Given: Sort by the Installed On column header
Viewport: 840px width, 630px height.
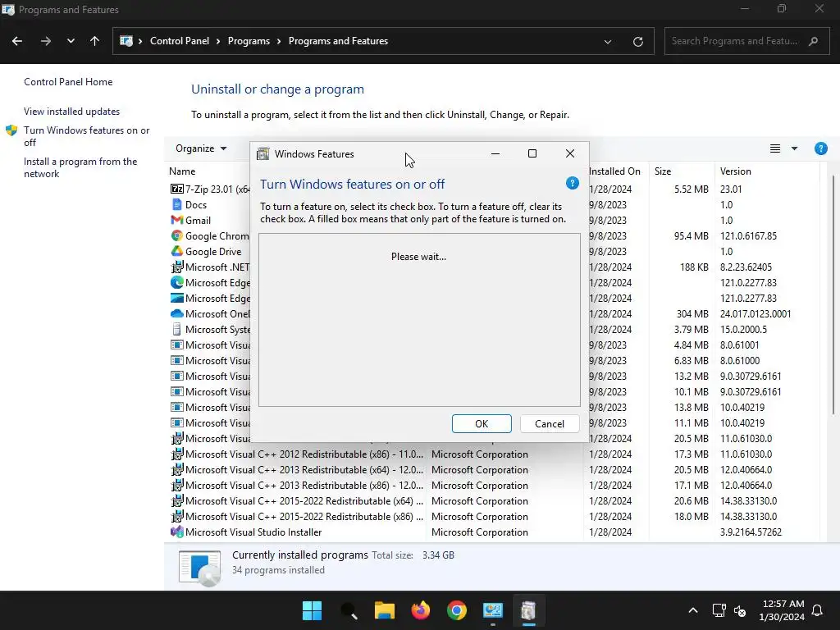Looking at the screenshot, I should [614, 171].
